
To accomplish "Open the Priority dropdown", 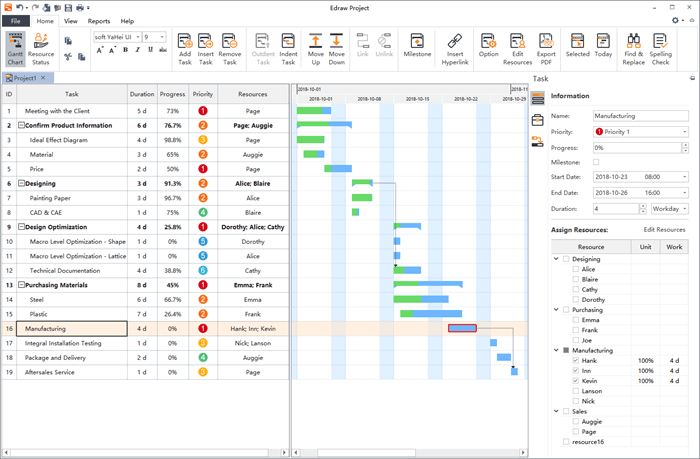I will tap(684, 132).
